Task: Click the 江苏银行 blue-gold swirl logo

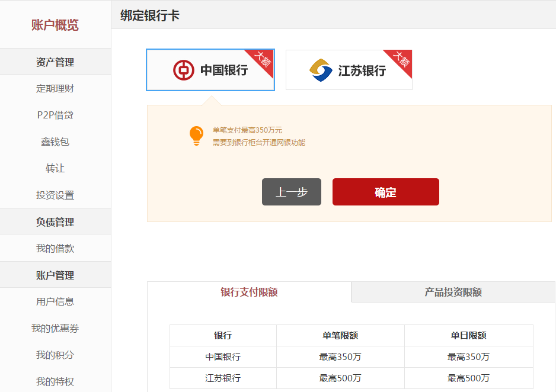Action: click(x=321, y=70)
